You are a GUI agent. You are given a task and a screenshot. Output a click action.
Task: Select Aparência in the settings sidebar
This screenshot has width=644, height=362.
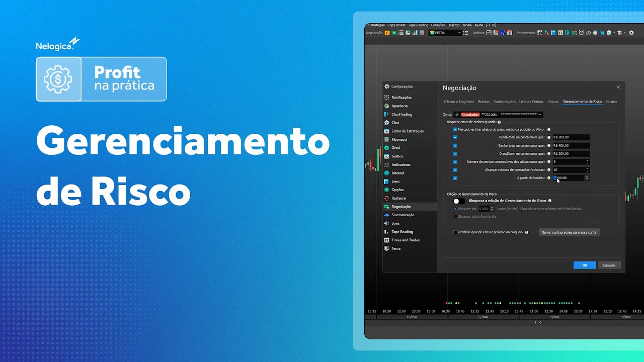tap(399, 106)
